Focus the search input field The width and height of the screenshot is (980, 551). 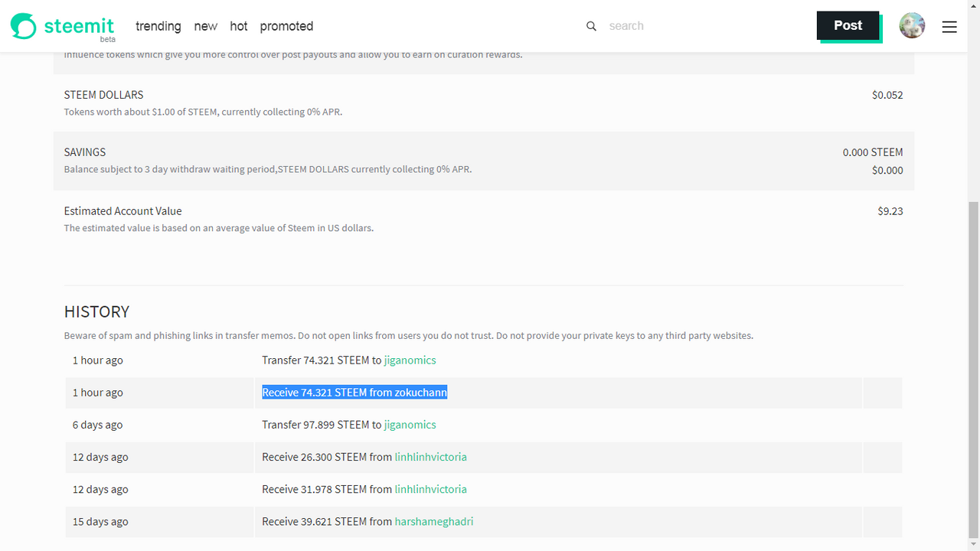pos(689,26)
